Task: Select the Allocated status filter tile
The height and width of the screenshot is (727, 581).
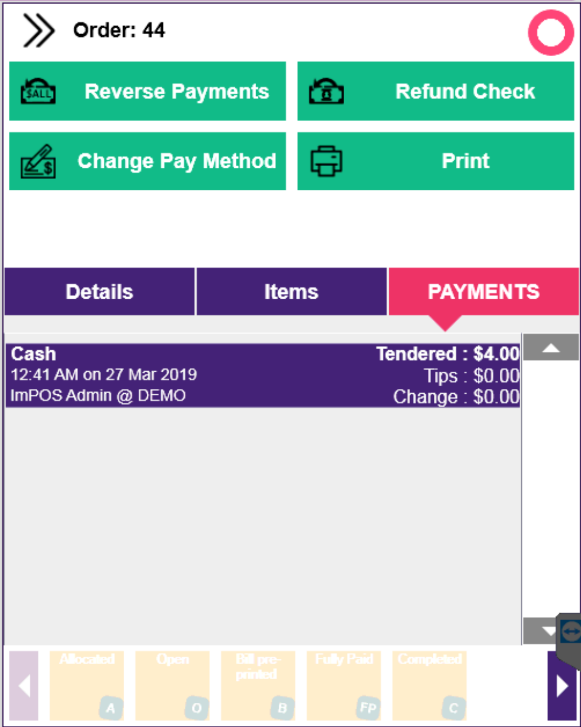Action: tap(87, 685)
